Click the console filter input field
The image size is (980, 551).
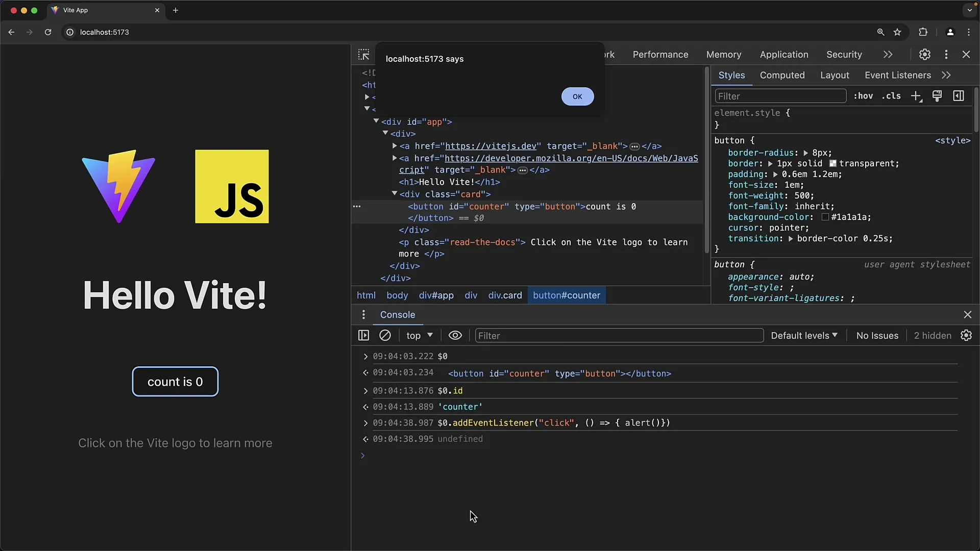click(x=619, y=336)
